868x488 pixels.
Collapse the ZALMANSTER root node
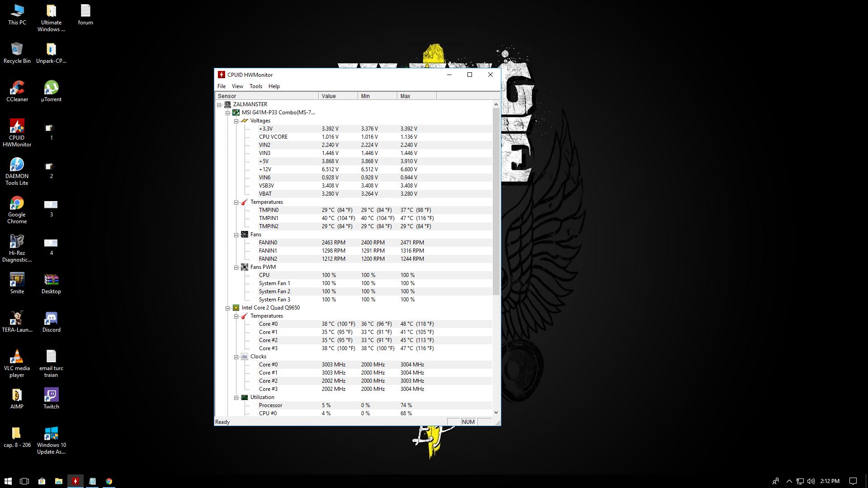click(219, 105)
